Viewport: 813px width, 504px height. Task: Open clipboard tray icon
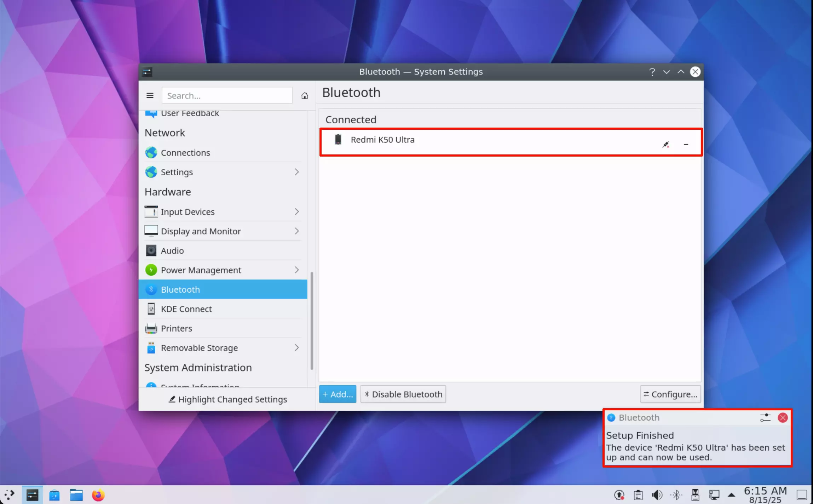(x=638, y=495)
